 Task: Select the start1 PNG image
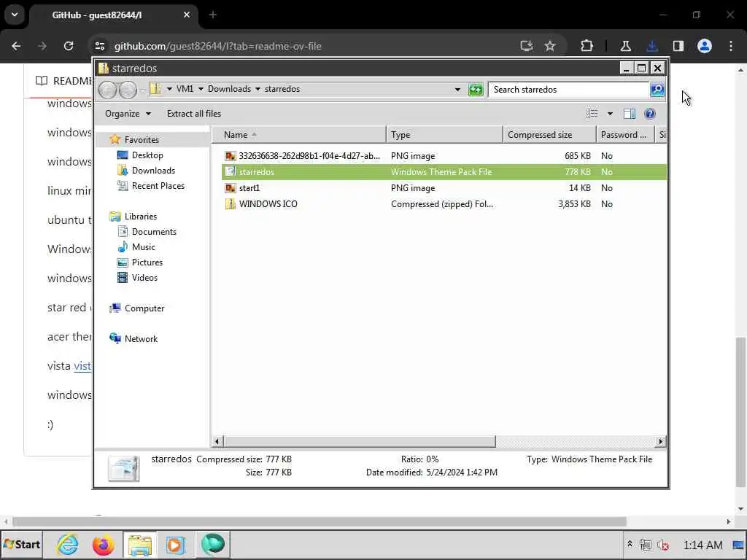444,188
